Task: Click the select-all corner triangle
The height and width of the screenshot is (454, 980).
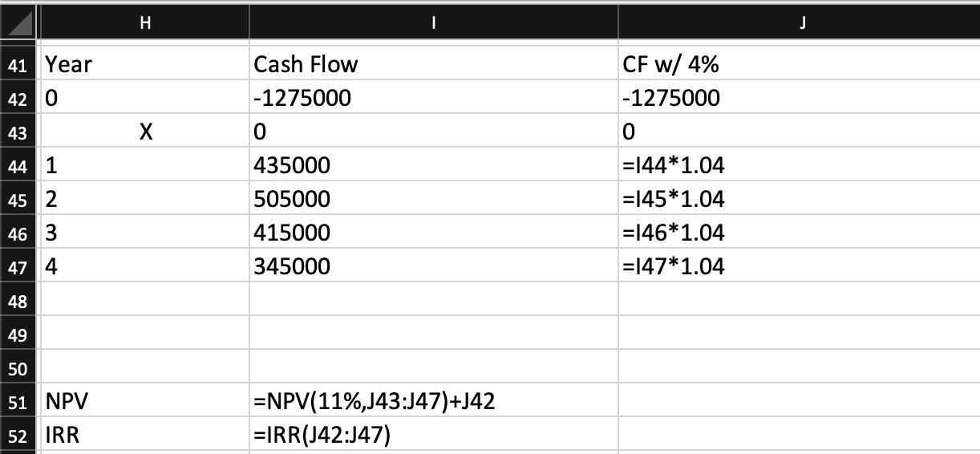Action: tap(18, 23)
